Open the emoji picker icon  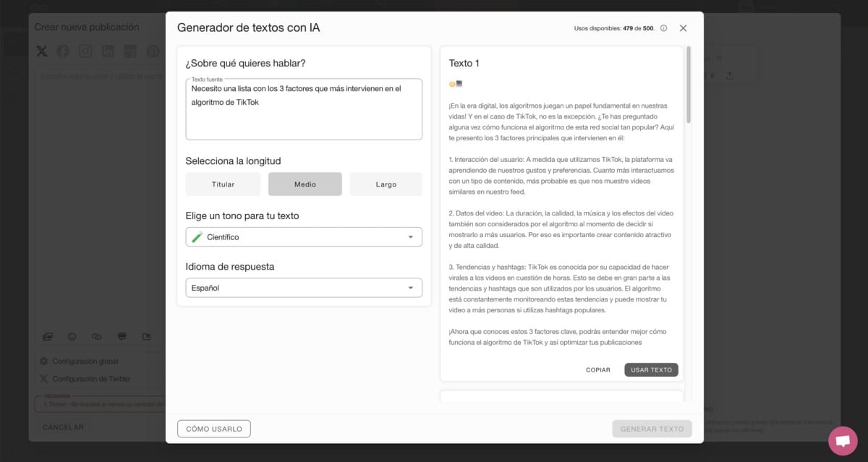[x=72, y=336]
